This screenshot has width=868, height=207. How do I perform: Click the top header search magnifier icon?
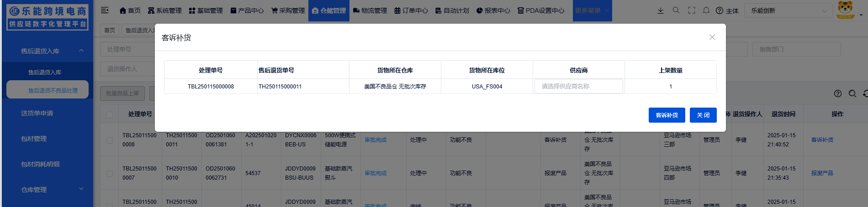[676, 10]
